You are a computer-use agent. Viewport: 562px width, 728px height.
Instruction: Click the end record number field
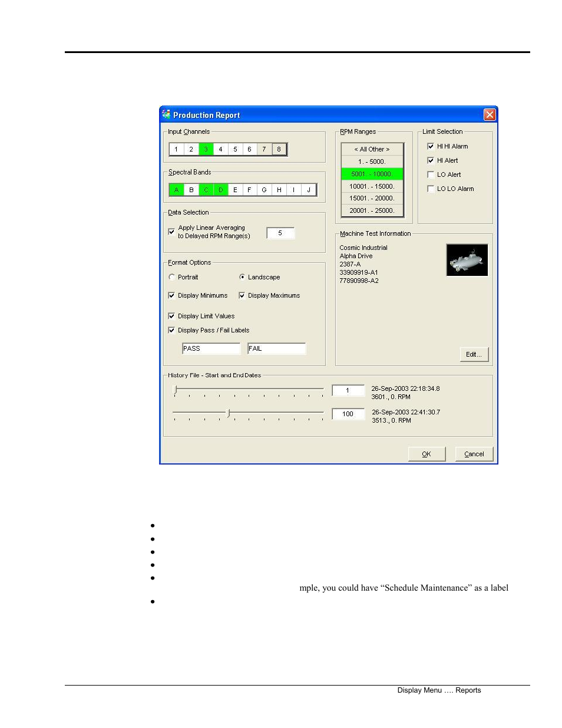(348, 414)
